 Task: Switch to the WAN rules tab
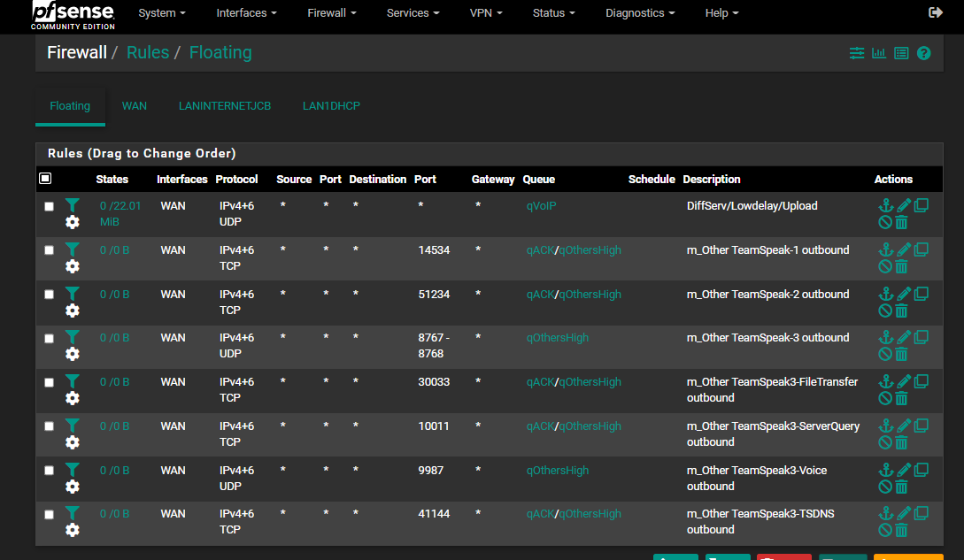(134, 106)
